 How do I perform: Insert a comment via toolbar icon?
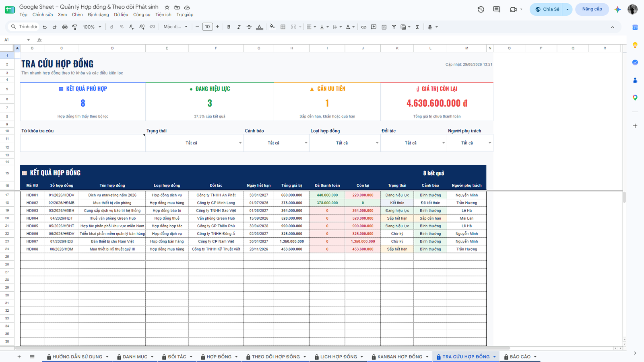[x=374, y=27]
